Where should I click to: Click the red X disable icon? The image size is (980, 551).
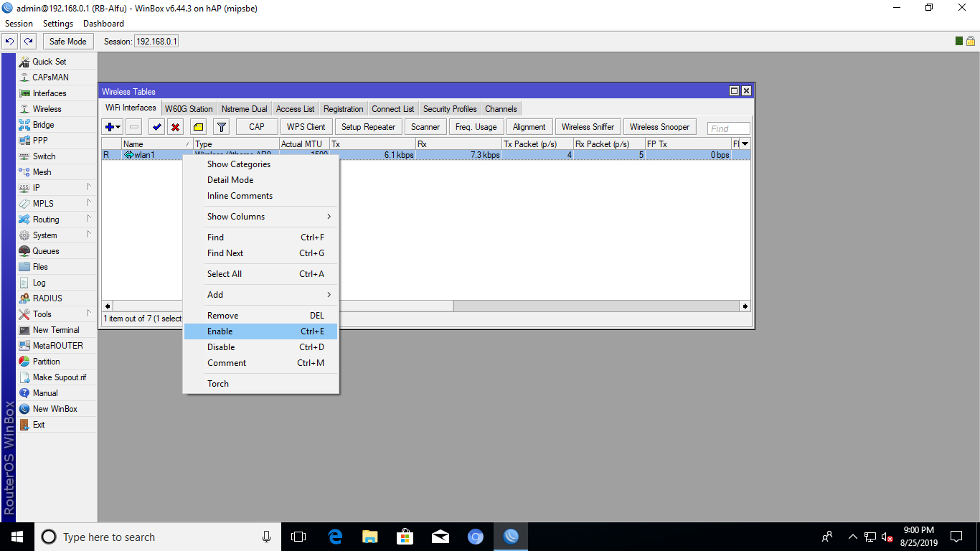point(175,127)
